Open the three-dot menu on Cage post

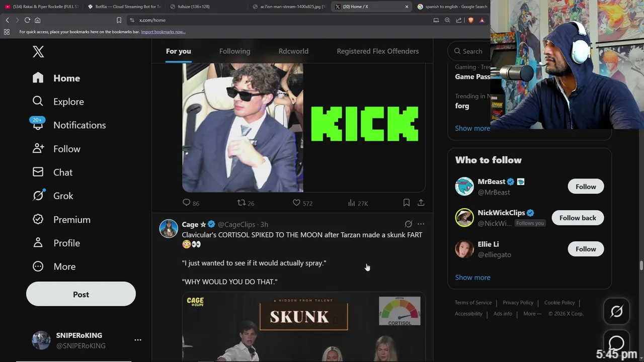(x=421, y=224)
